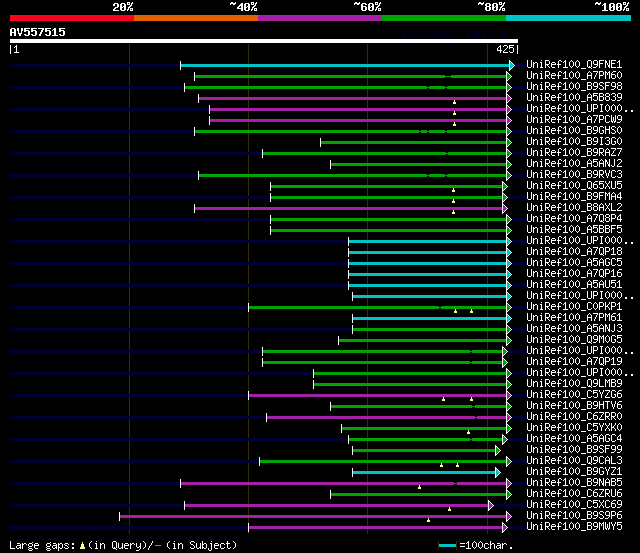
Task: Click the UniRef100_B9GYZ1 label
Action: tap(574, 472)
